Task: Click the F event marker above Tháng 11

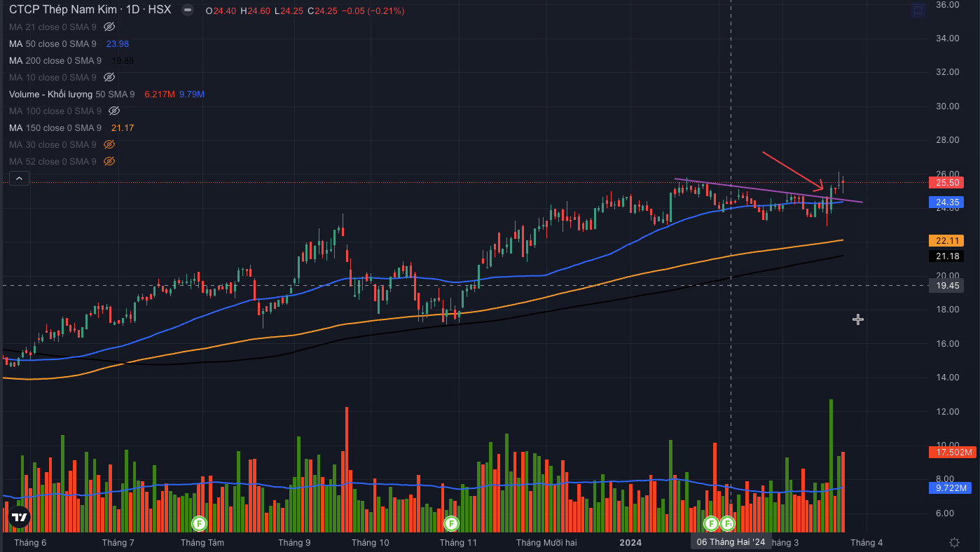Action: tap(451, 523)
